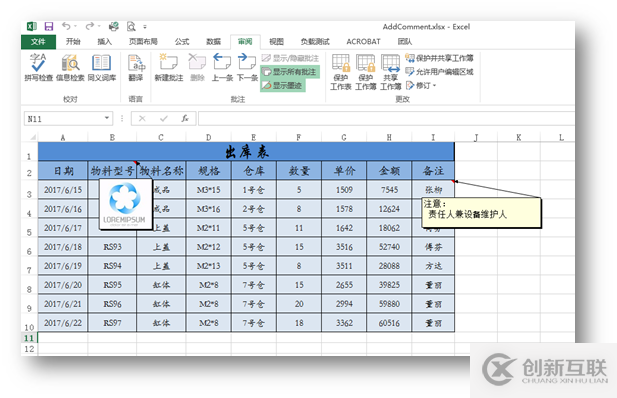The image size is (617, 398).
Task: Toggle 显示/隐藏批注 show/hide comment
Action: [x=290, y=58]
